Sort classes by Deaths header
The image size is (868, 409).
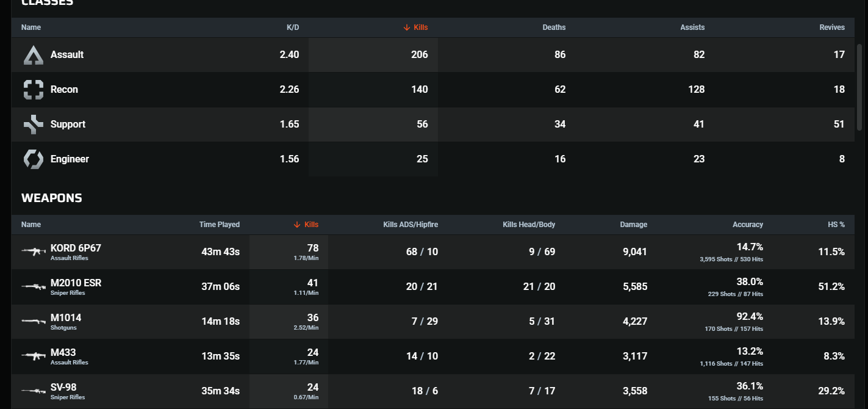[x=554, y=27]
